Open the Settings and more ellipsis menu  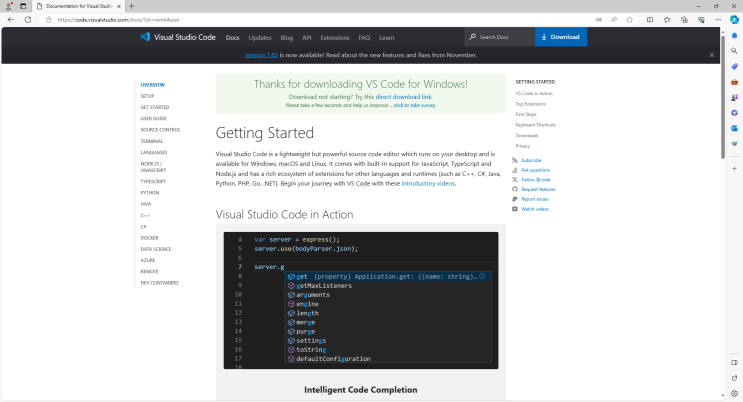pyautogui.click(x=718, y=19)
